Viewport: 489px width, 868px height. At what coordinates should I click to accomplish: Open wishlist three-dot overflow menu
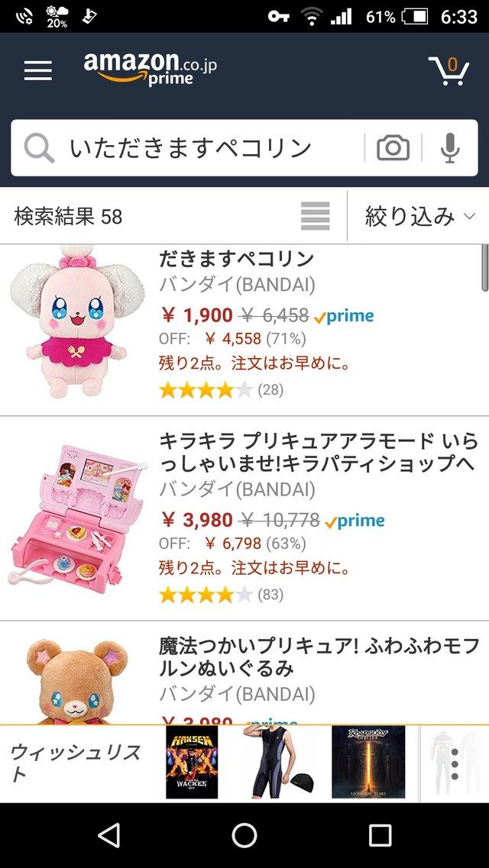click(455, 763)
